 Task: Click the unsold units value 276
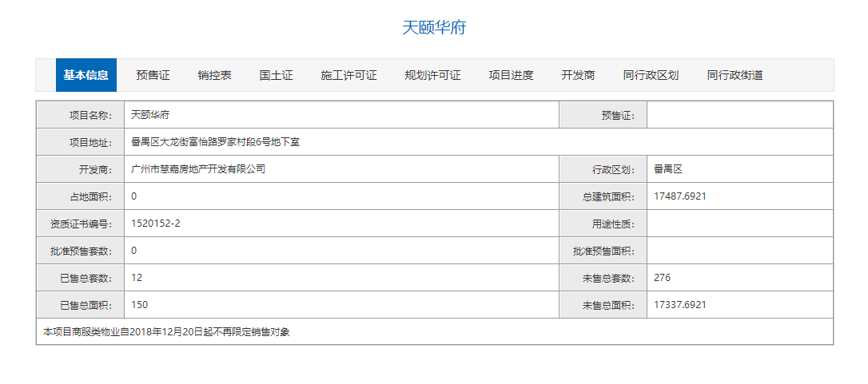[x=662, y=278]
